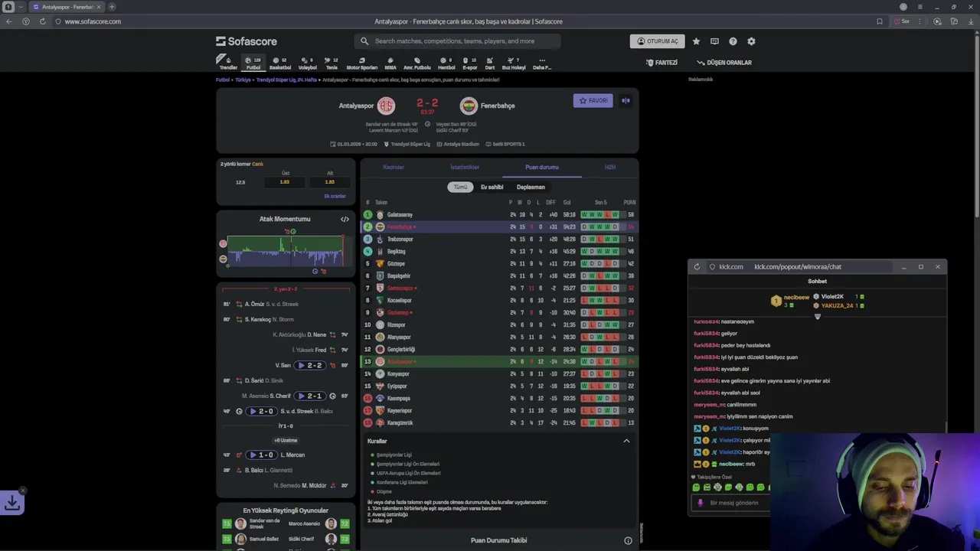Open the FANTEZİ link
This screenshot has width=980, height=551.
[x=661, y=63]
